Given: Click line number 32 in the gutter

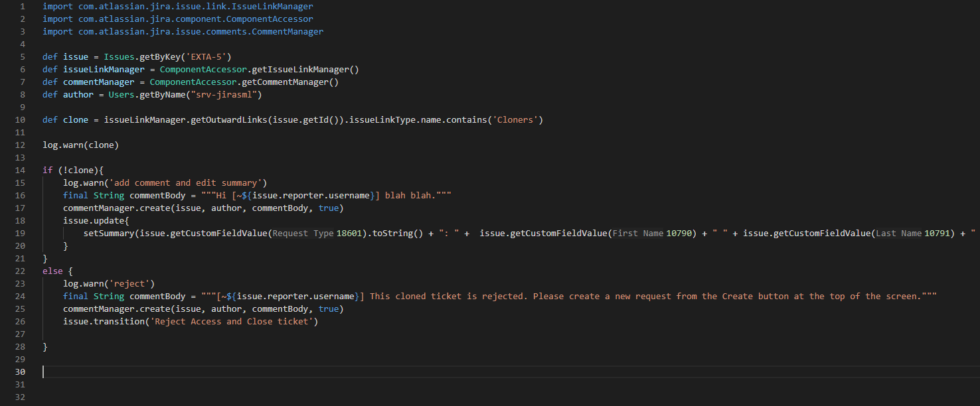Looking at the screenshot, I should (20, 397).
